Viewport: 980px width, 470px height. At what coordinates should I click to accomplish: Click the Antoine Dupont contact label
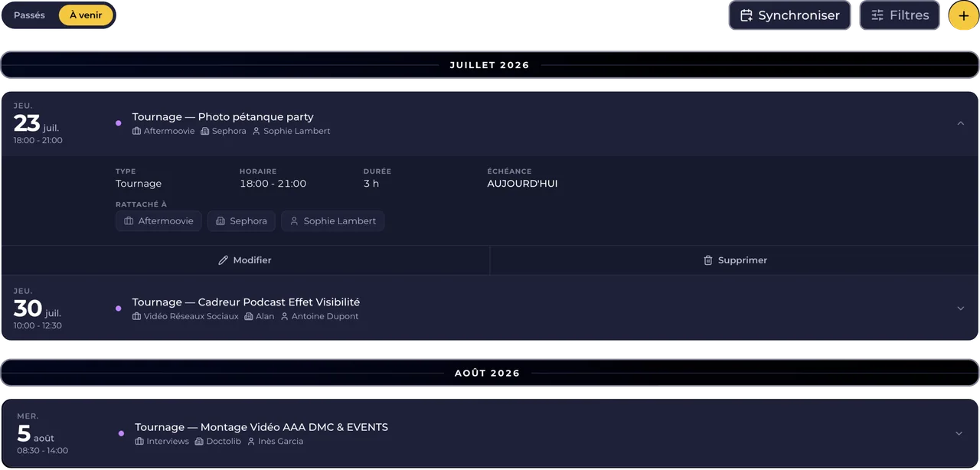click(325, 316)
